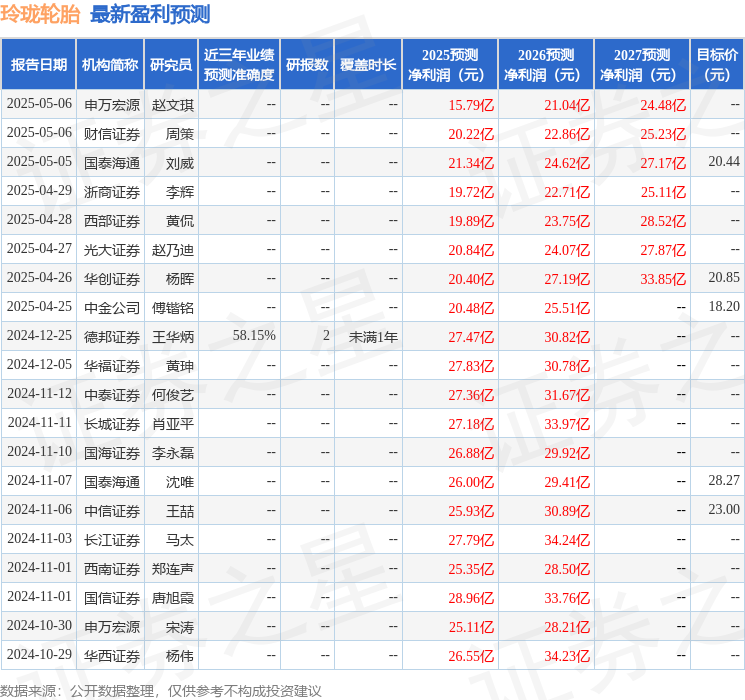
Task: Click the 覆盖时长 column header
Action: 368,65
